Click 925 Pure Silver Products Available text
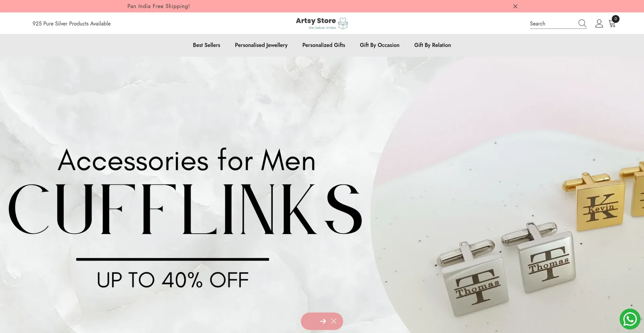The image size is (644, 333). (x=71, y=23)
